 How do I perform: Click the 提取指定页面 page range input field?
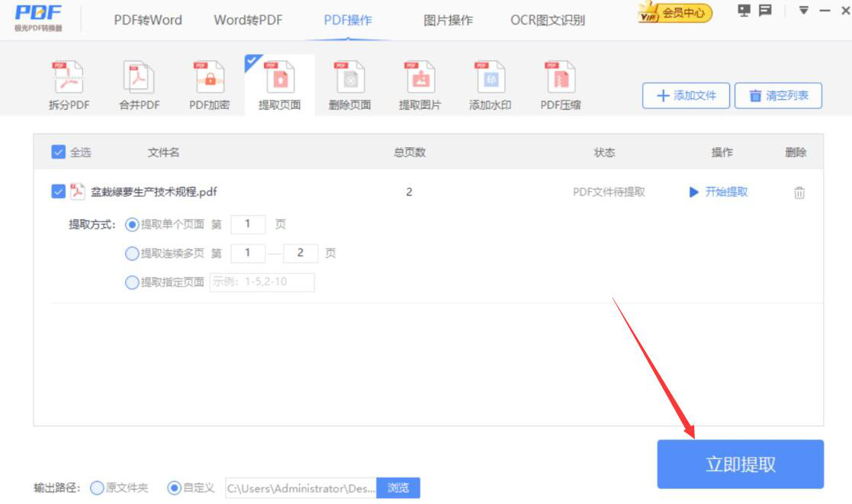262,283
